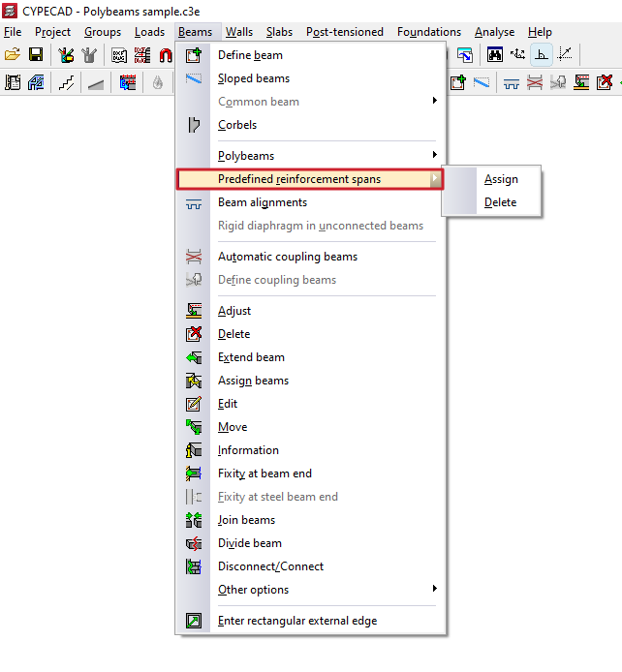Click the Join beams menu icon
Viewport: 622px width, 672px height.
click(194, 520)
